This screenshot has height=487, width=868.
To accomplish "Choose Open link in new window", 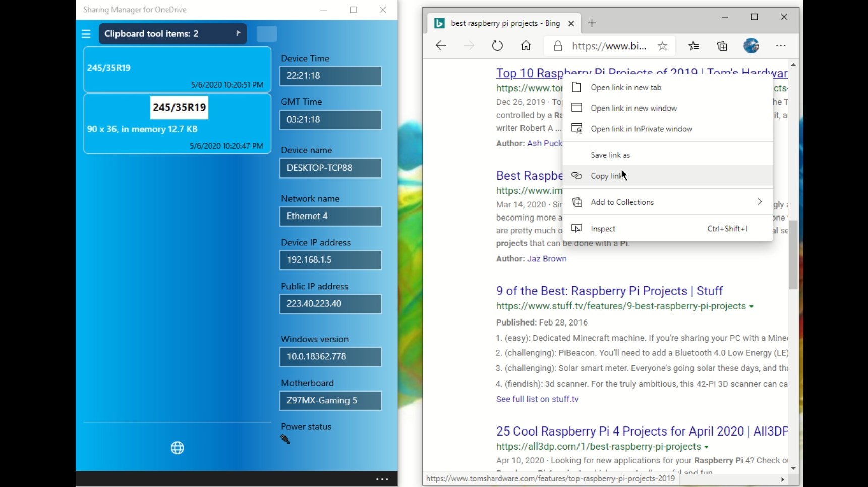I will [667, 108].
